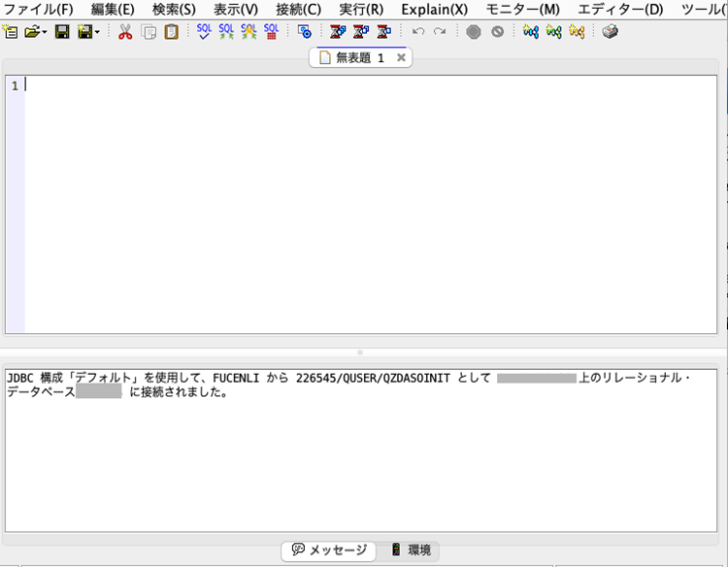Select the メッセージ tab
This screenshot has width=728, height=567.
click(329, 550)
